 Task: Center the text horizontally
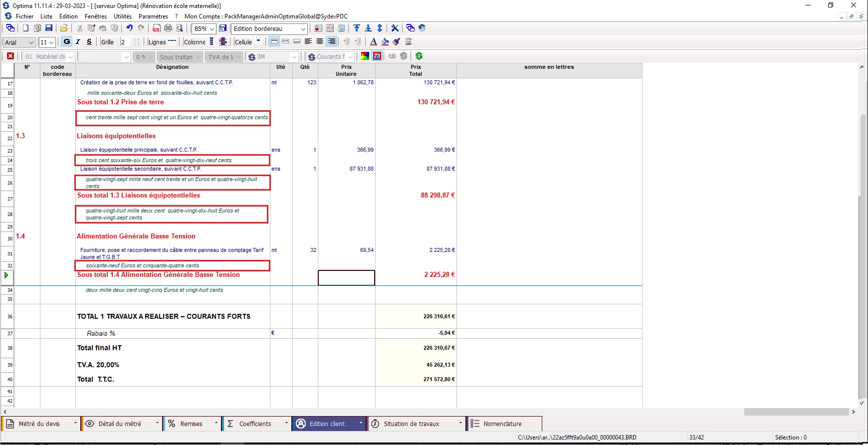pos(320,41)
